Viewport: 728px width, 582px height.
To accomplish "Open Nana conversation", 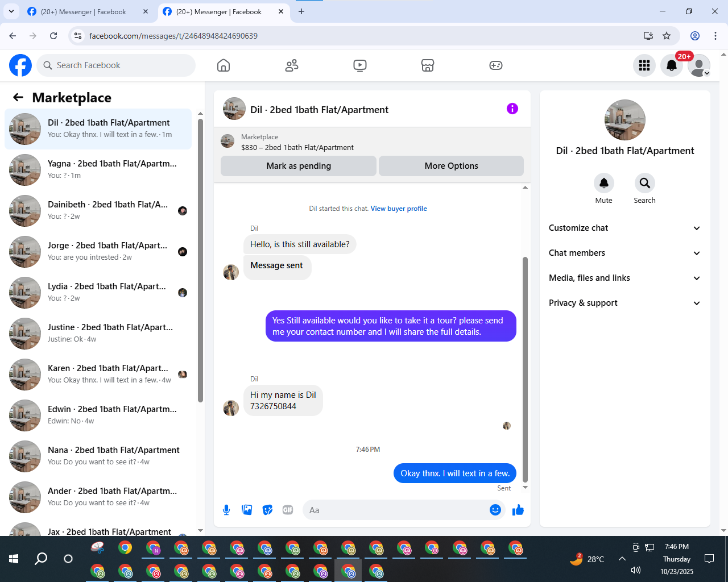I will pyautogui.click(x=98, y=456).
